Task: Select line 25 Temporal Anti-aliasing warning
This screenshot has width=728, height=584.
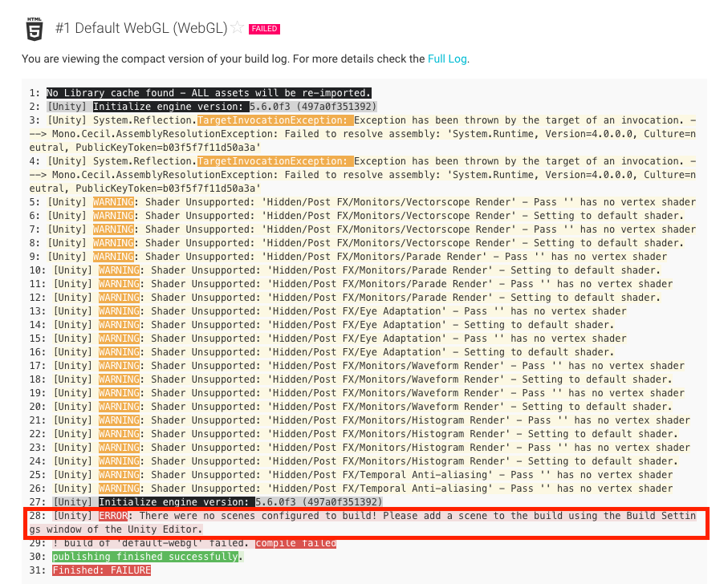Action: click(363, 475)
